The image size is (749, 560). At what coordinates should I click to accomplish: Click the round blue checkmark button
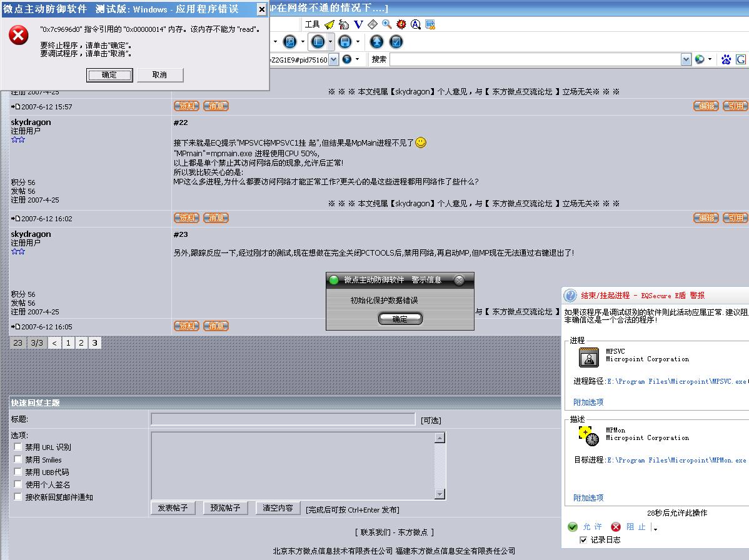[396, 42]
